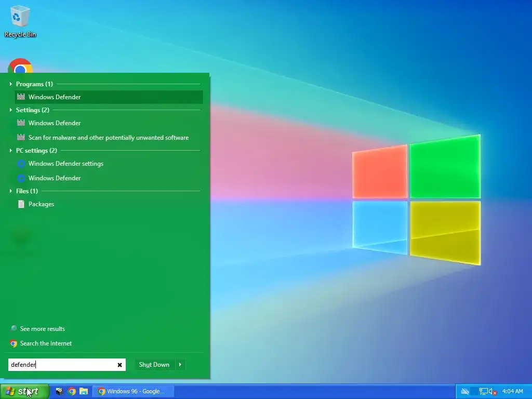Open Windows Defender under Programs
Image resolution: width=532 pixels, height=399 pixels.
click(x=109, y=97)
